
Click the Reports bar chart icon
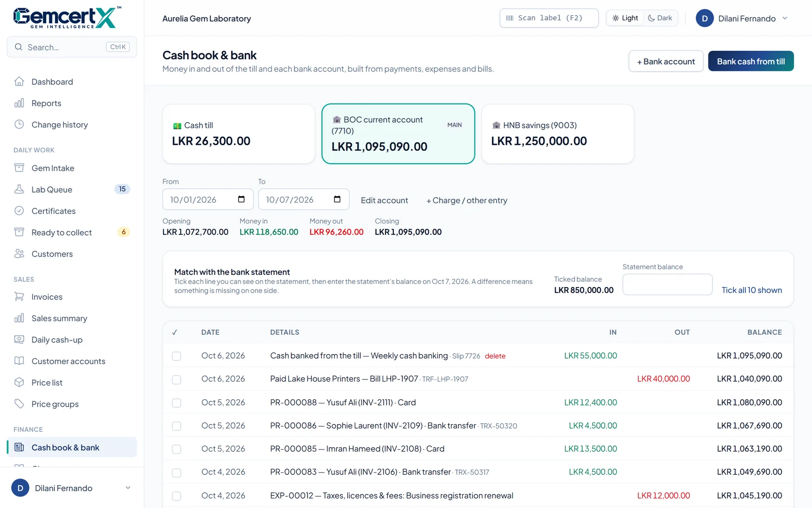(x=19, y=103)
